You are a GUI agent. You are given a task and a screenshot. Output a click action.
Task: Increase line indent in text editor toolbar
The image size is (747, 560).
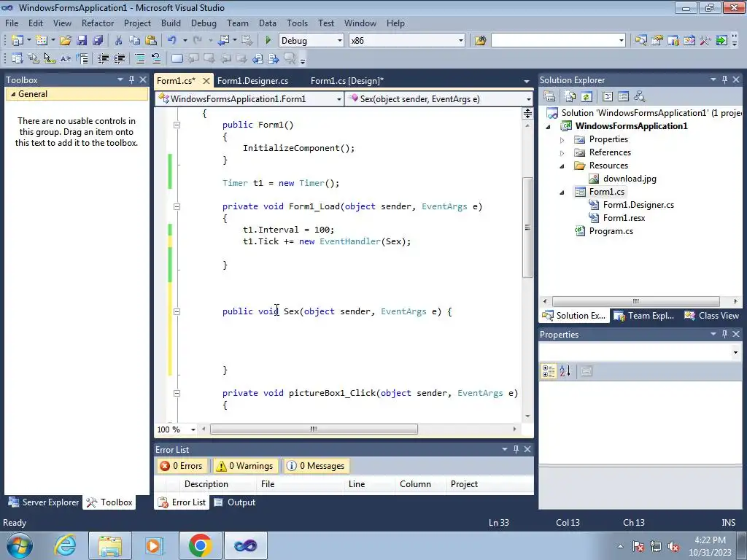119,58
